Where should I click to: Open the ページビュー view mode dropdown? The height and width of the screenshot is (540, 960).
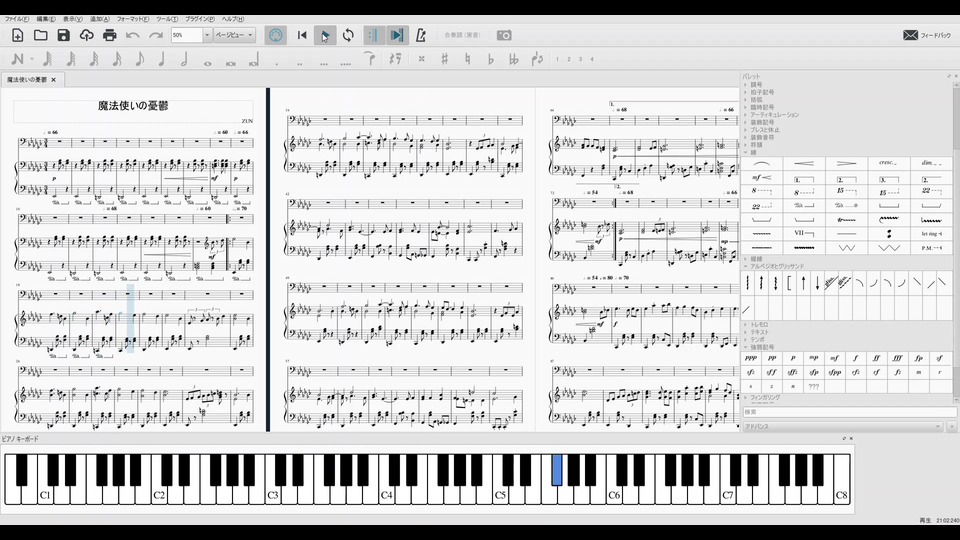pyautogui.click(x=234, y=35)
